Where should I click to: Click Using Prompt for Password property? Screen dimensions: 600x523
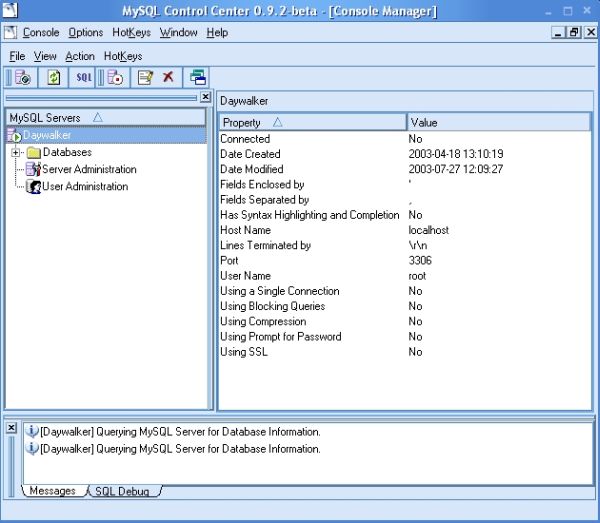281,337
